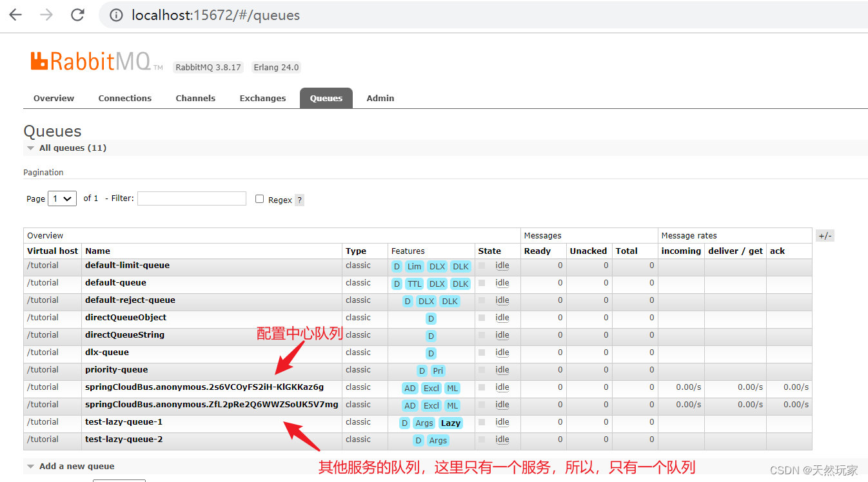Open the default-limit-queue link
The width and height of the screenshot is (868, 482).
tap(127, 265)
